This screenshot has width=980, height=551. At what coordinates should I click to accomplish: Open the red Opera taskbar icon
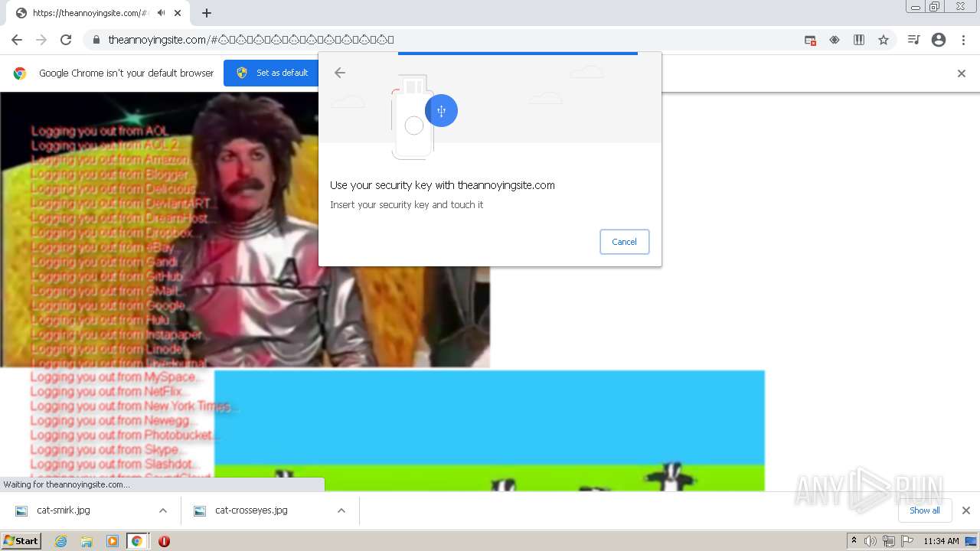164,541
